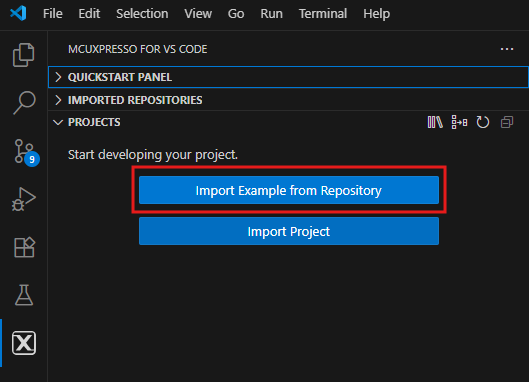The image size is (529, 382).
Task: Click Import Example from Repository library icon
Action: coord(435,122)
